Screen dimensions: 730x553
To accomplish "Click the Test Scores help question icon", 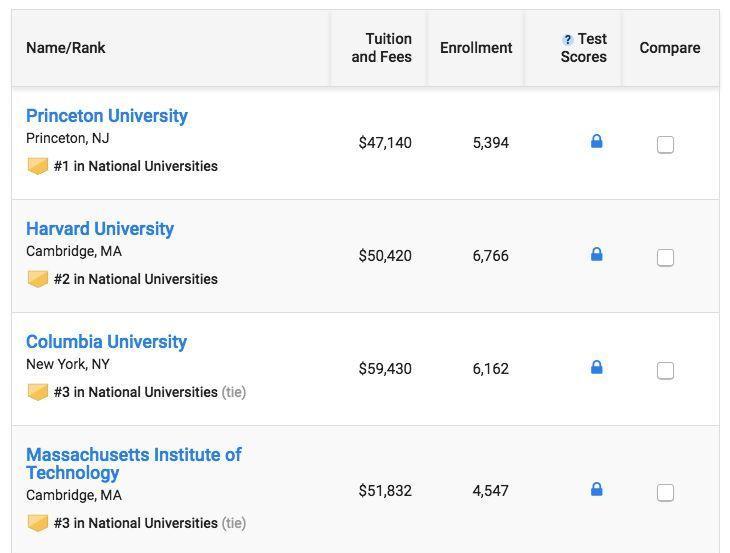I will (567, 40).
